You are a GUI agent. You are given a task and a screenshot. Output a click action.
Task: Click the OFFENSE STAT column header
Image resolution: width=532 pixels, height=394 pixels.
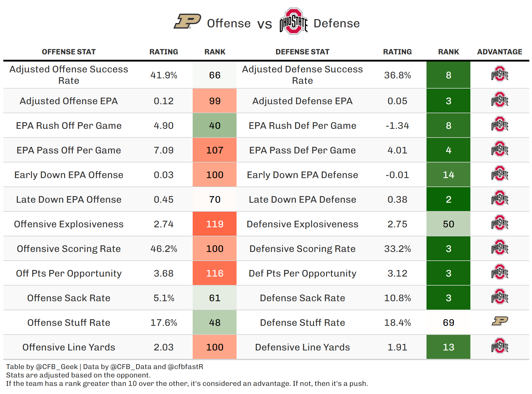coord(69,52)
